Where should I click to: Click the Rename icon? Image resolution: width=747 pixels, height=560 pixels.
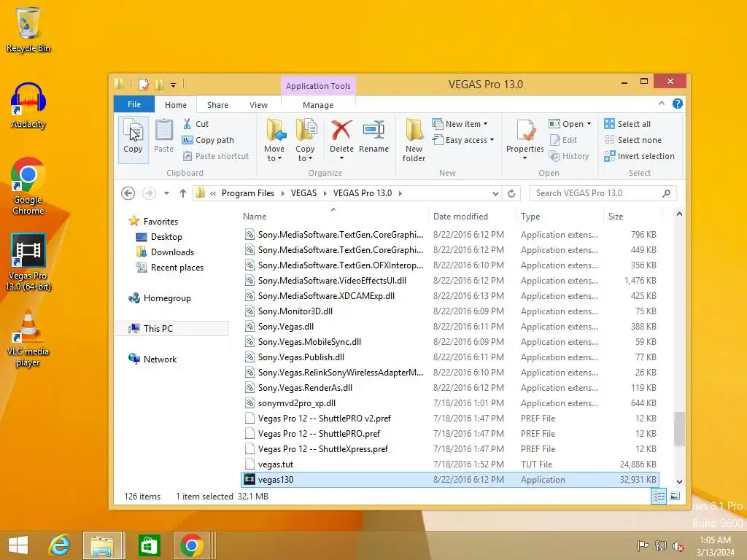[374, 130]
